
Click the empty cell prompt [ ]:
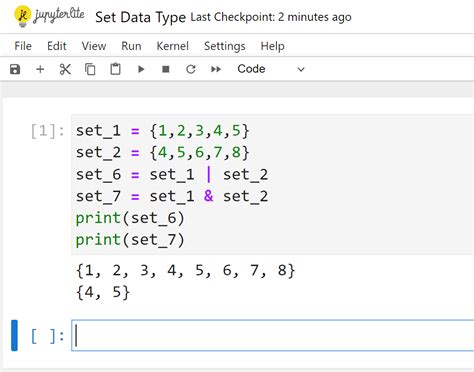click(48, 336)
